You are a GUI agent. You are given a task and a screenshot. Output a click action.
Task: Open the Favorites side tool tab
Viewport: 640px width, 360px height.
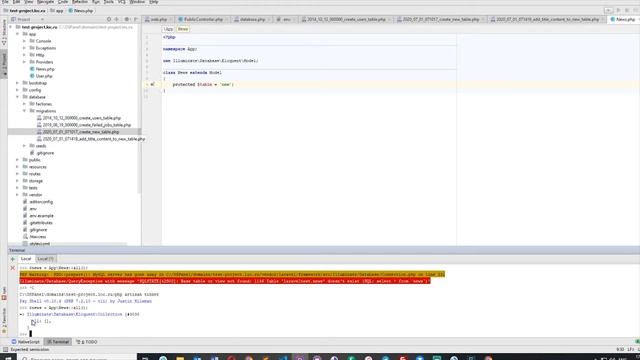(x=4, y=320)
